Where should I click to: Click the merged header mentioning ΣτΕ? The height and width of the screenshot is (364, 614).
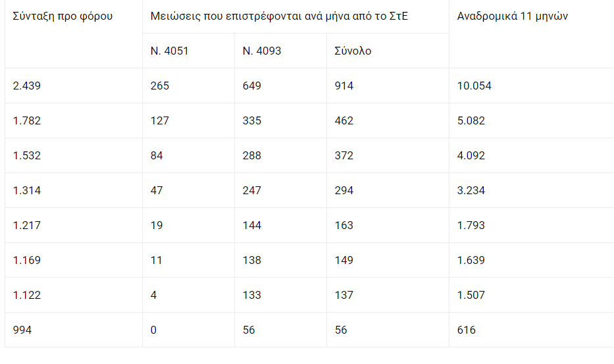coord(279,16)
